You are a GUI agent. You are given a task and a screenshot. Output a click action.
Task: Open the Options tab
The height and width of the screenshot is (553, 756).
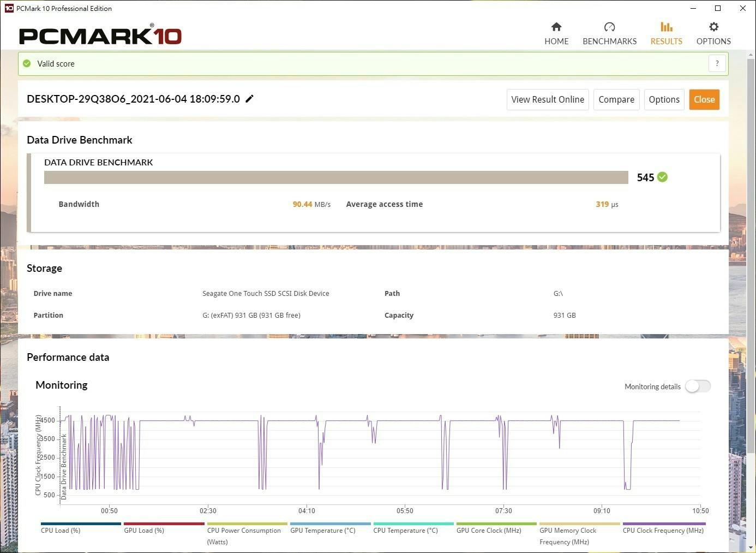coord(713,34)
